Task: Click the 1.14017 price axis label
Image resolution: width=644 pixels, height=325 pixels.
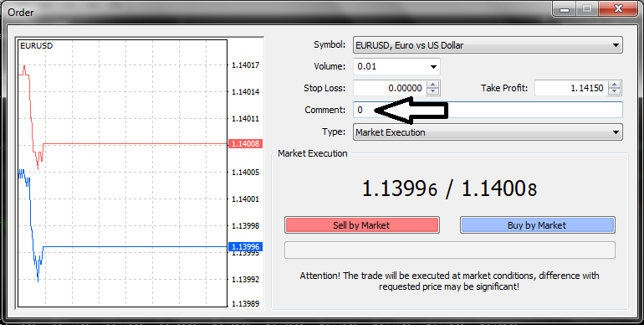Action: (246, 65)
